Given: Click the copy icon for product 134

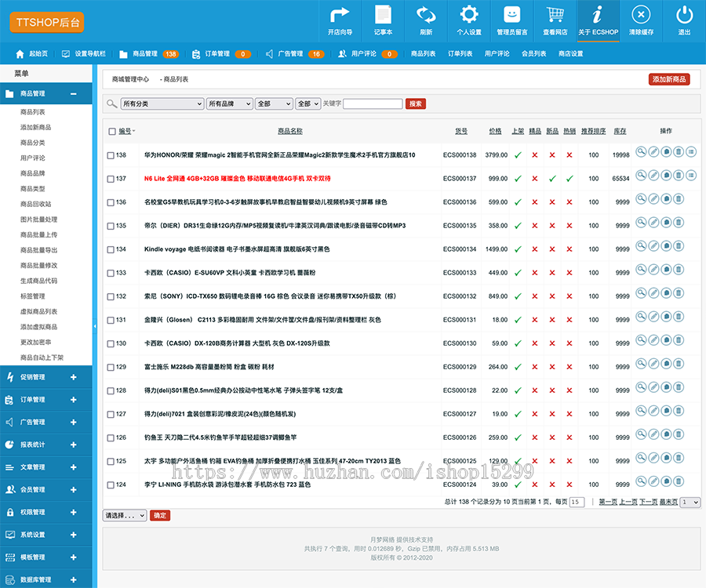Looking at the screenshot, I should [x=666, y=245].
